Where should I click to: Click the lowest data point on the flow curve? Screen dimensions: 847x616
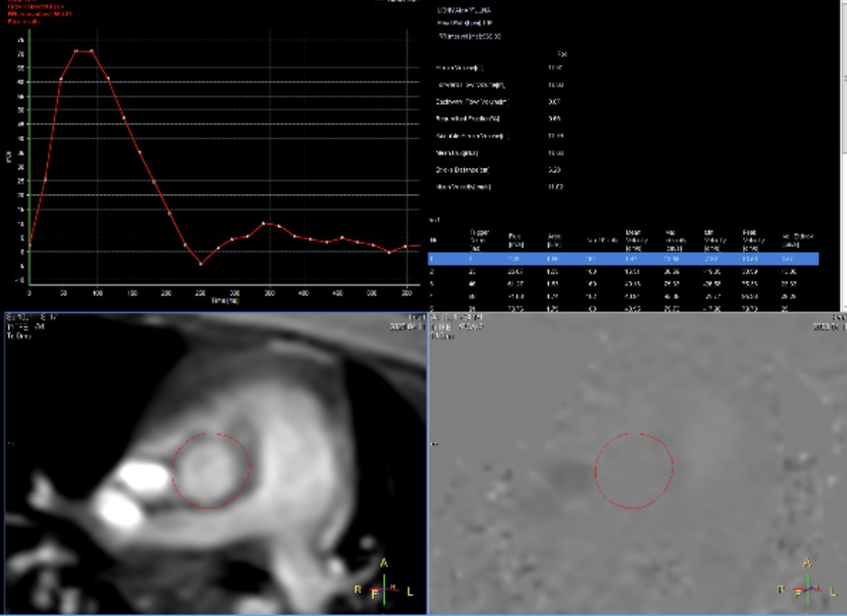tap(201, 264)
